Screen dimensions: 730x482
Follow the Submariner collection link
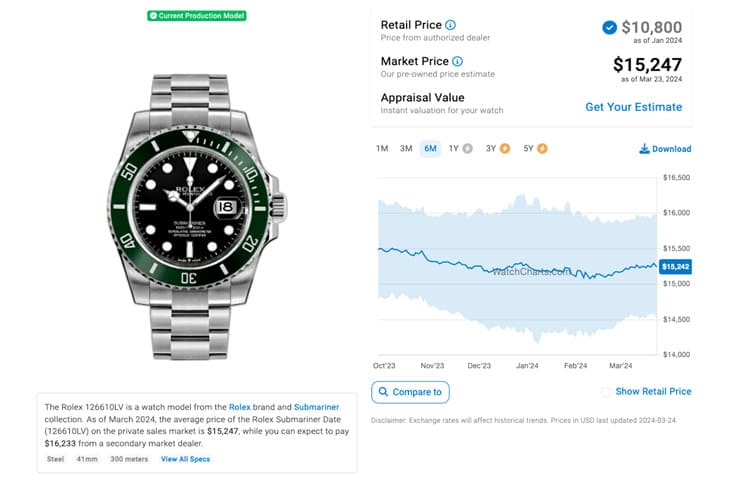coord(317,407)
